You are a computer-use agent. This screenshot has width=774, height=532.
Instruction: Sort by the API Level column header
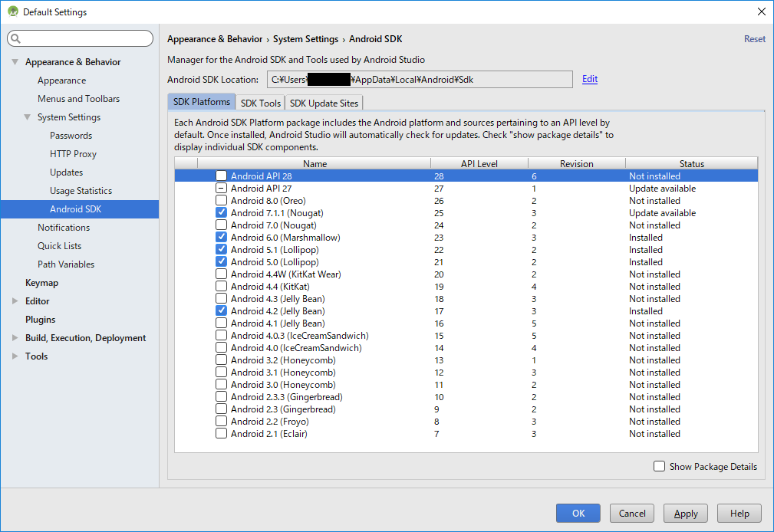[479, 163]
